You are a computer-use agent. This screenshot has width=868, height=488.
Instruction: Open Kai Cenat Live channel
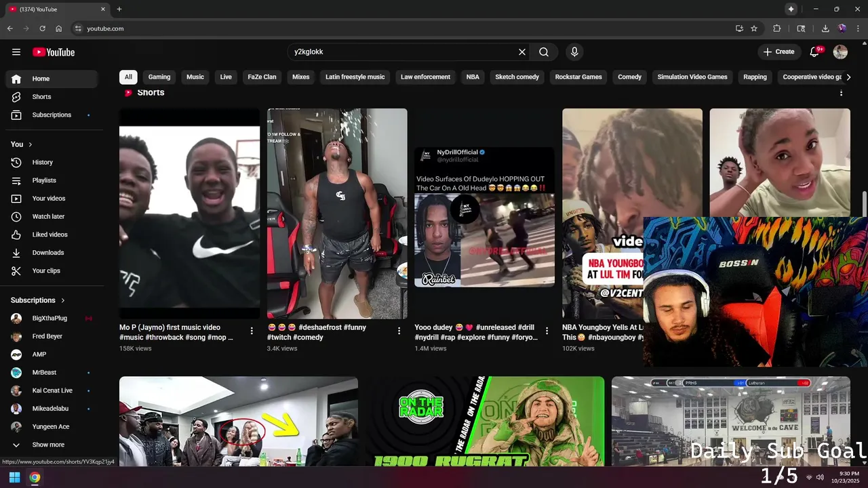(x=52, y=390)
